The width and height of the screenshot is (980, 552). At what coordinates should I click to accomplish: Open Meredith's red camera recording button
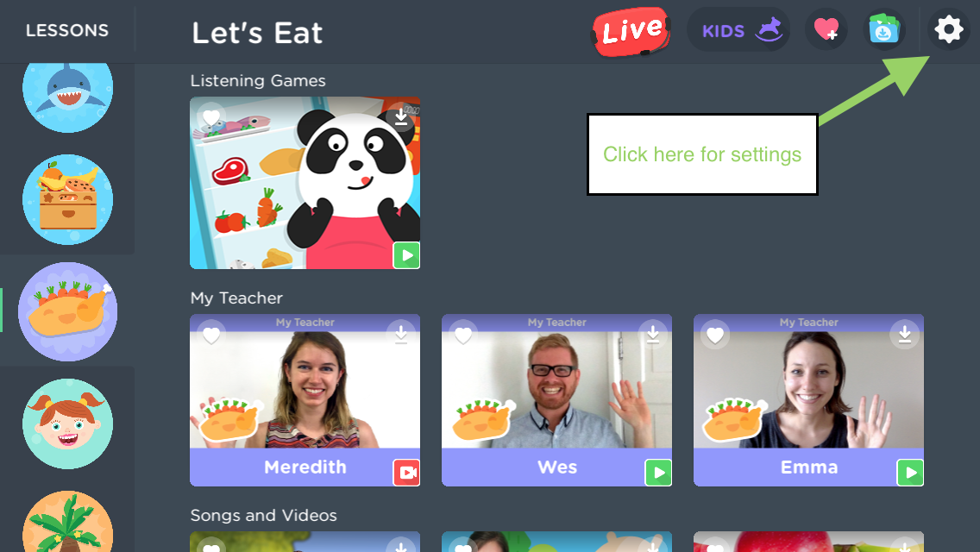coord(406,473)
